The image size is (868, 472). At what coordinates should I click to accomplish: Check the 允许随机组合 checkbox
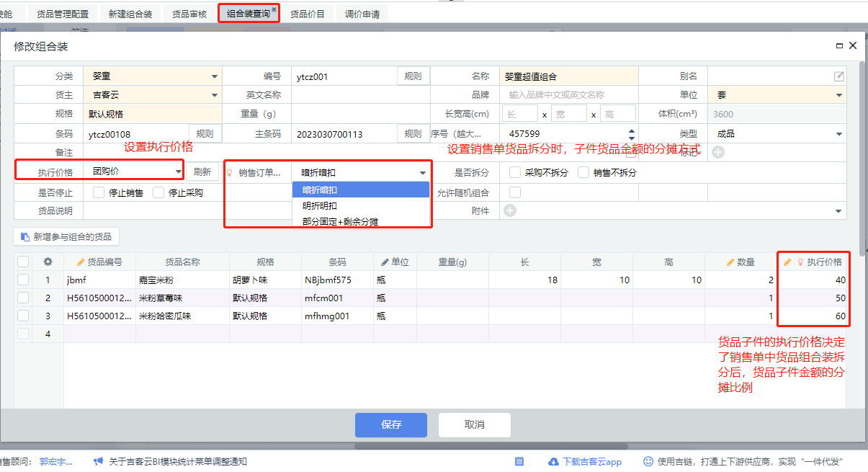point(515,192)
